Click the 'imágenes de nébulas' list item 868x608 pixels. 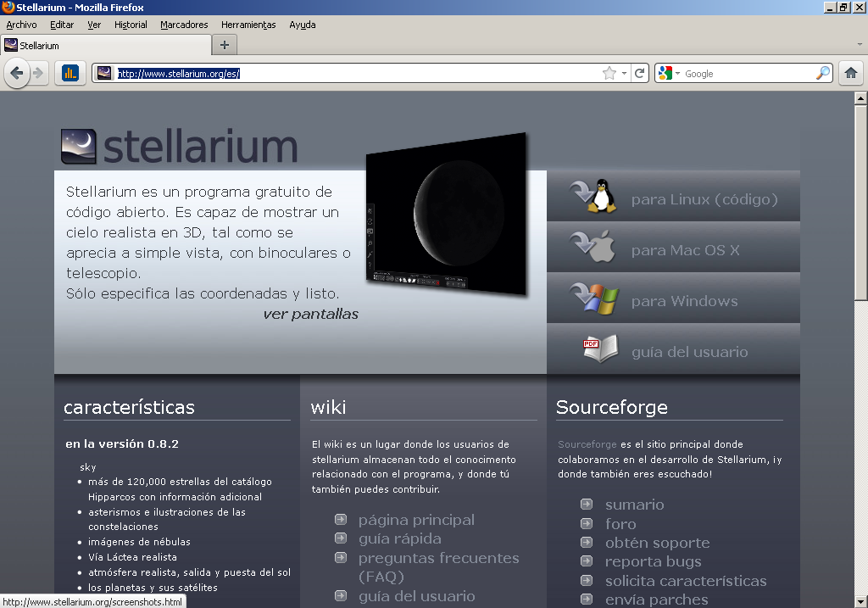139,542
